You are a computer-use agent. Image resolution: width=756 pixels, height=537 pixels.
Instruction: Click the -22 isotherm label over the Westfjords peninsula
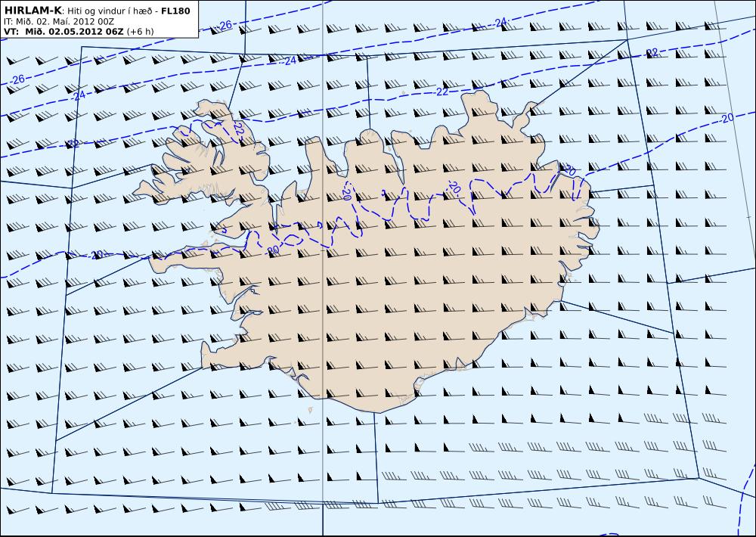pyautogui.click(x=237, y=129)
